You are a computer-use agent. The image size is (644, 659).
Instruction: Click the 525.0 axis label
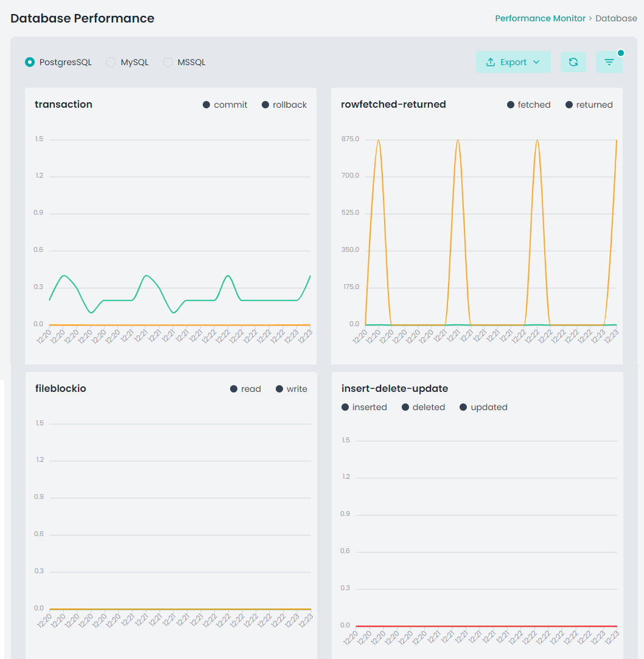pyautogui.click(x=350, y=212)
